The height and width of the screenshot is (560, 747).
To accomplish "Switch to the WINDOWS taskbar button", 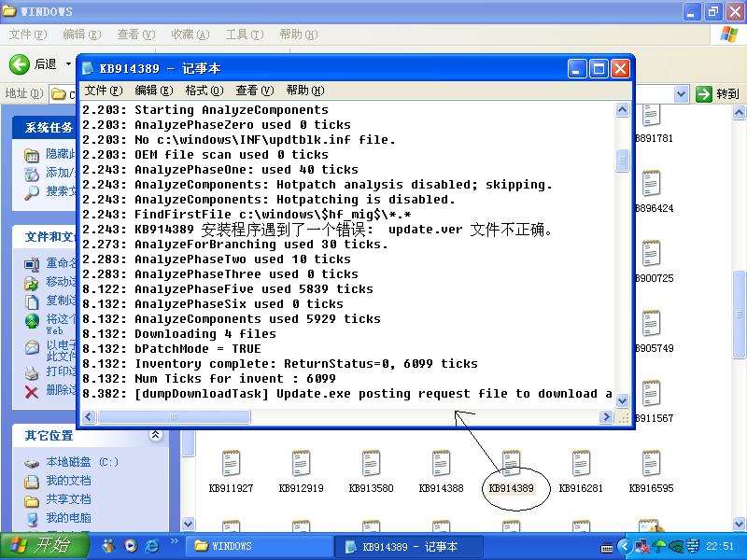I will [x=258, y=546].
